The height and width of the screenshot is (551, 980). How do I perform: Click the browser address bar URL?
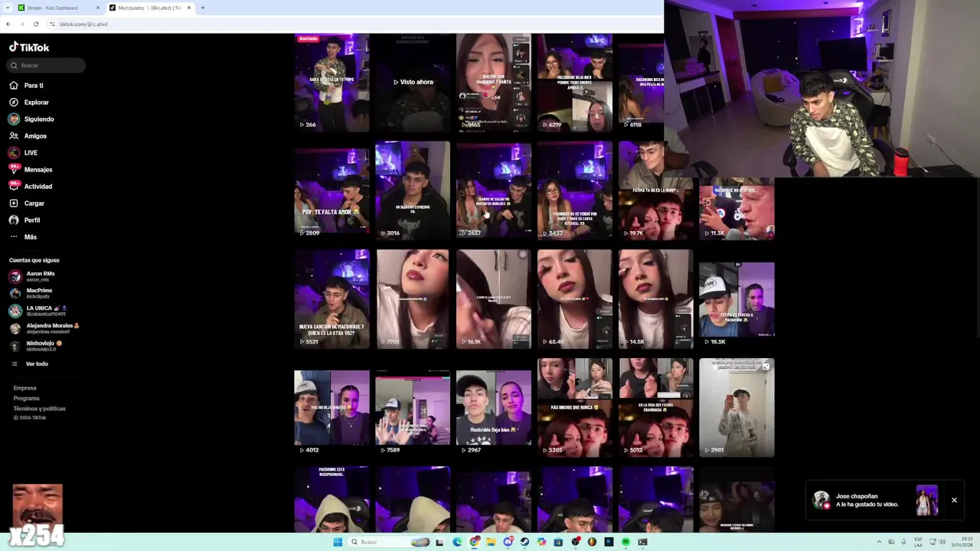click(83, 24)
